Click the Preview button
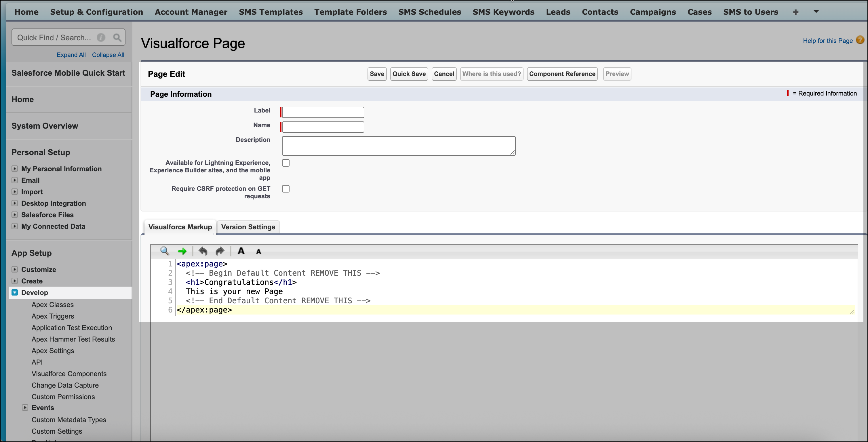Image resolution: width=868 pixels, height=442 pixels. point(617,74)
